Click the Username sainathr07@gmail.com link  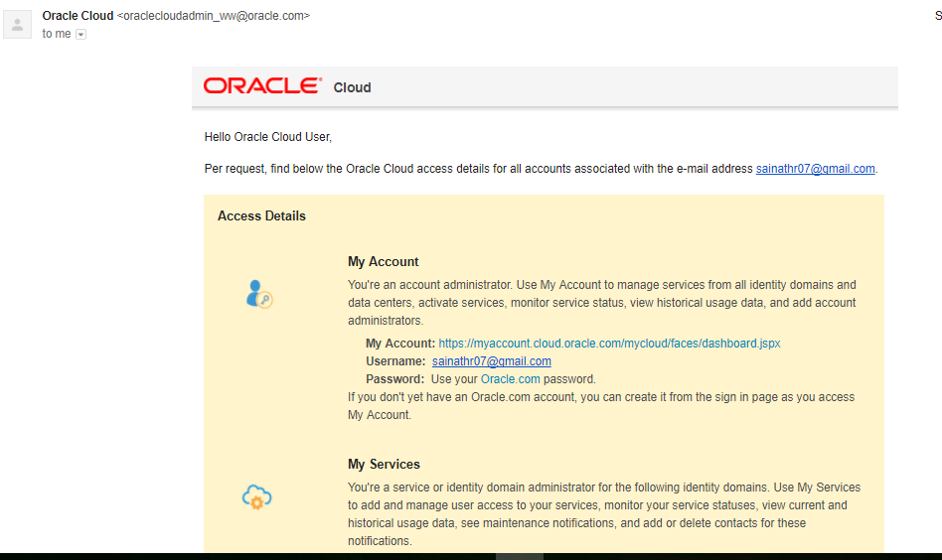(492, 361)
